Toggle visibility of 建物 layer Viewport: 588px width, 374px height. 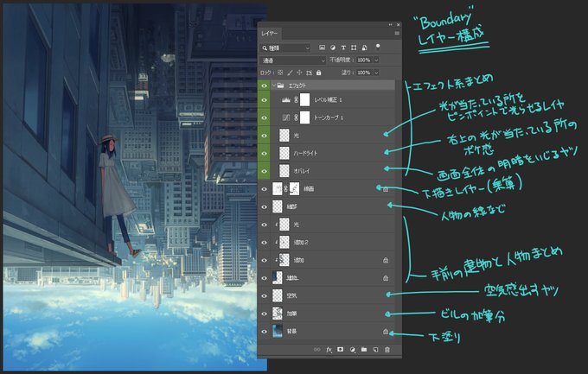(x=264, y=278)
